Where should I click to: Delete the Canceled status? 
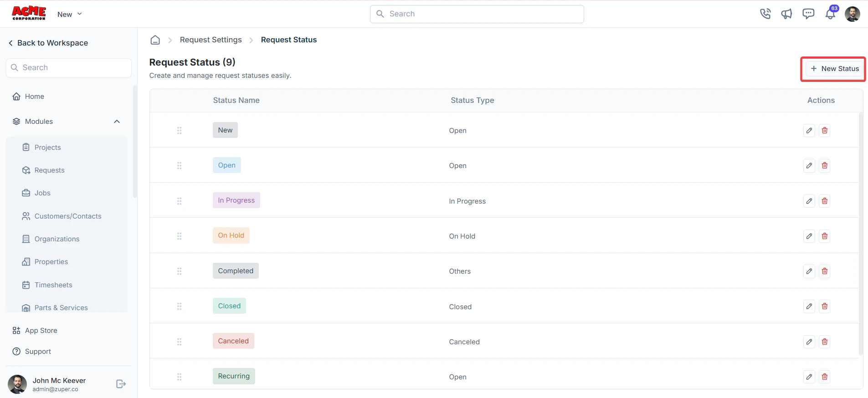[x=825, y=342]
